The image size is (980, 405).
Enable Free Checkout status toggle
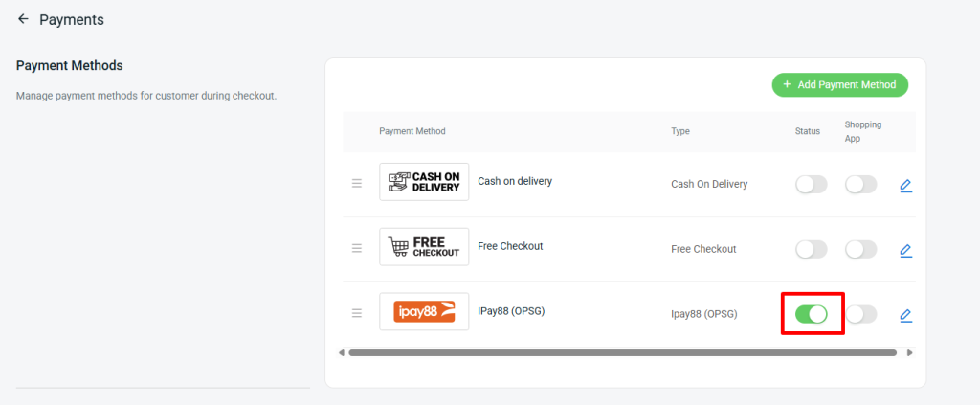click(812, 249)
